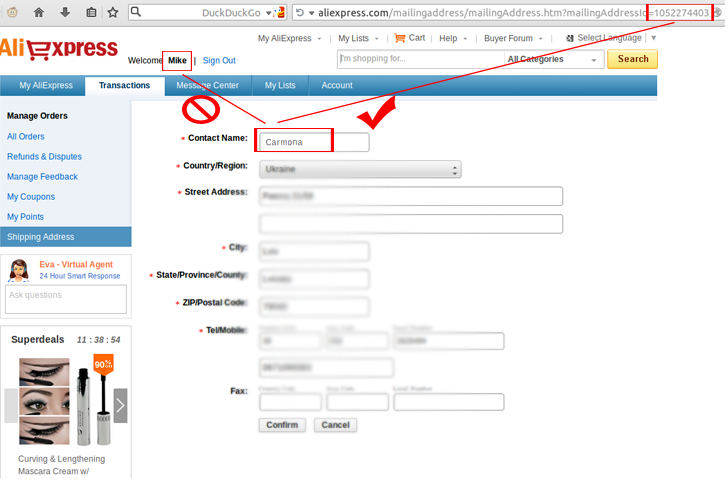Focus the first Street Address field
Viewport: 728px width, 480px height.
click(x=411, y=196)
